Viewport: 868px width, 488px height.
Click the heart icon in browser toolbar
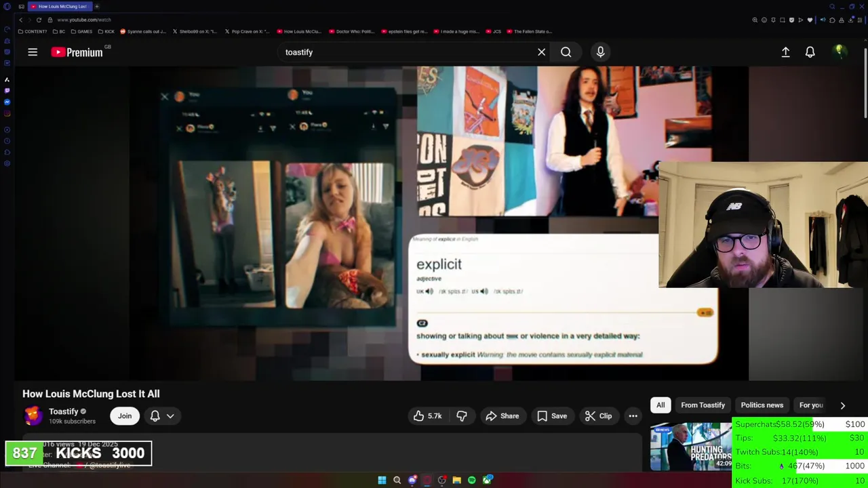click(x=810, y=20)
